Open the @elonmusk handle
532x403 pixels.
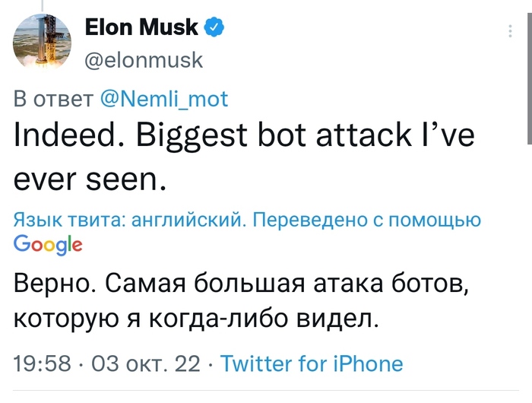point(144,61)
